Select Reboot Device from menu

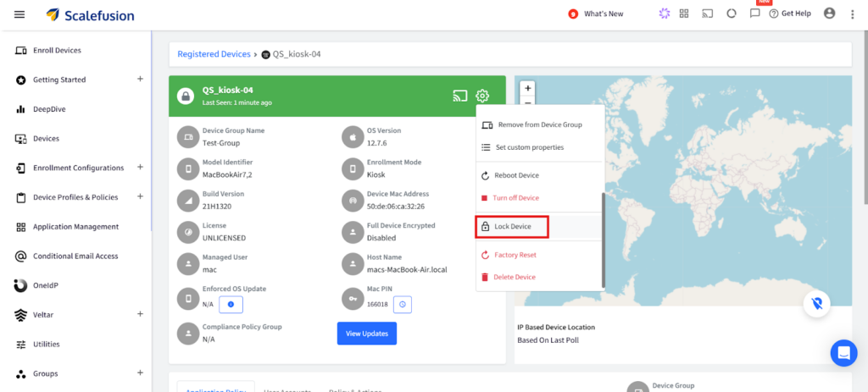click(538, 175)
